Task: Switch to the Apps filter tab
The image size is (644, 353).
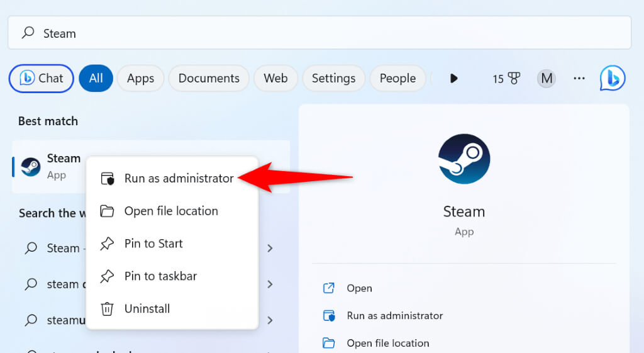Action: 140,79
